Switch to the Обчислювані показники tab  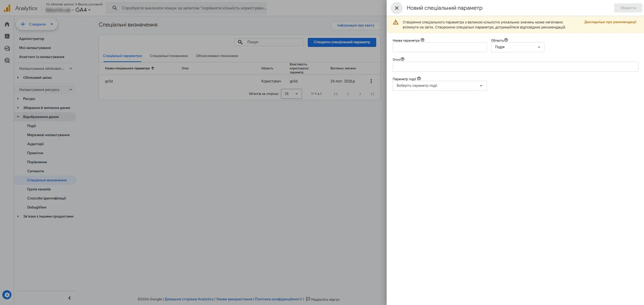pos(217,56)
